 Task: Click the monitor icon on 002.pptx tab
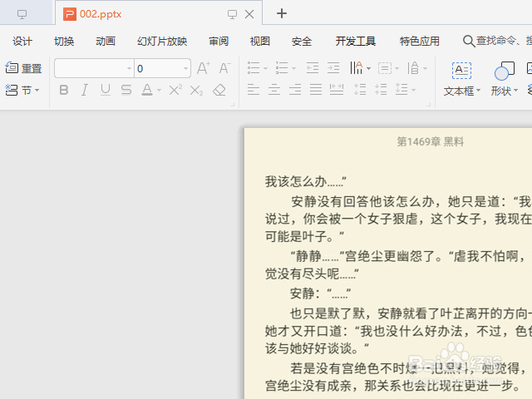232,14
